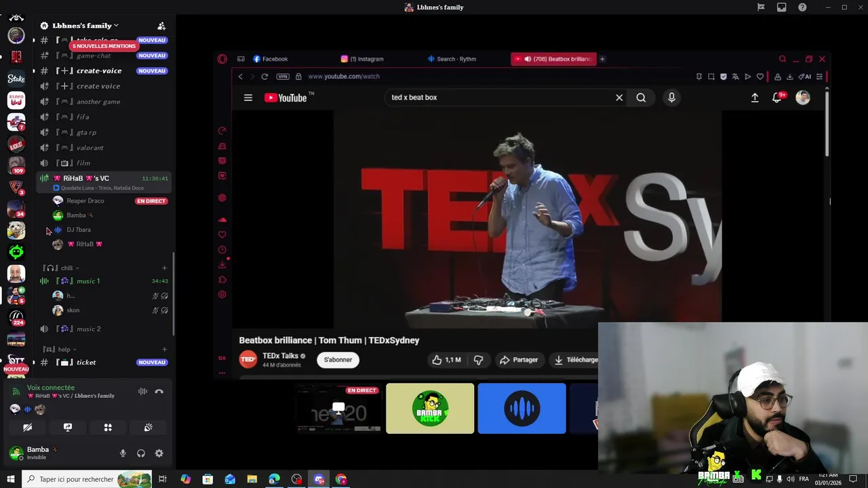Open noise suppression waveform settings
The height and width of the screenshot is (488, 868).
pos(142,391)
